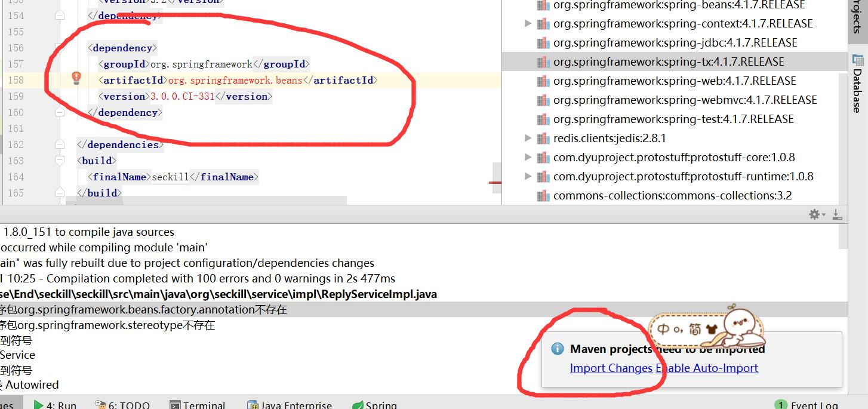Click the finalName value seckill
Image resolution: width=868 pixels, height=409 pixels.
click(170, 177)
